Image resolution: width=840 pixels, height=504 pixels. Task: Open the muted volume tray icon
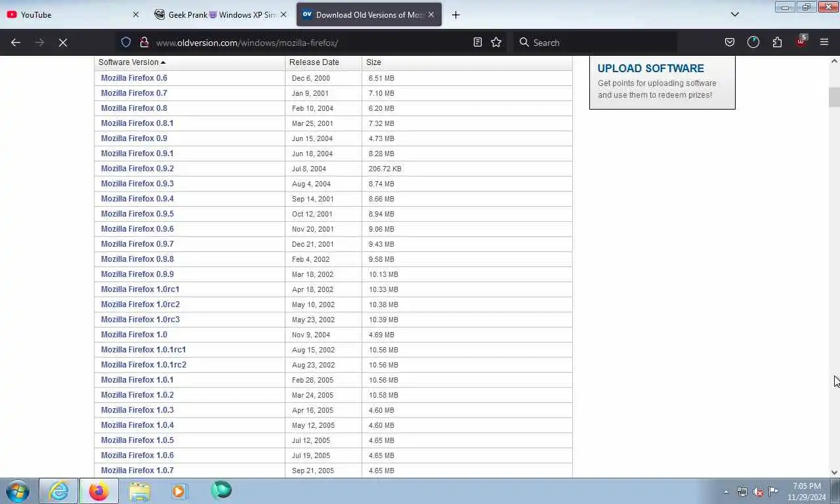tap(758, 492)
